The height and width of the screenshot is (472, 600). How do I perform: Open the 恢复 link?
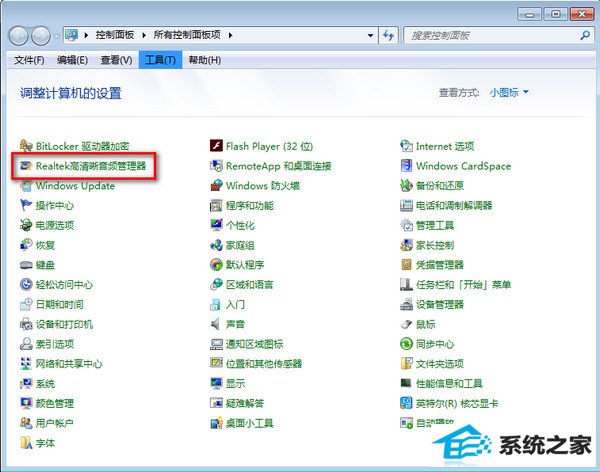click(45, 245)
